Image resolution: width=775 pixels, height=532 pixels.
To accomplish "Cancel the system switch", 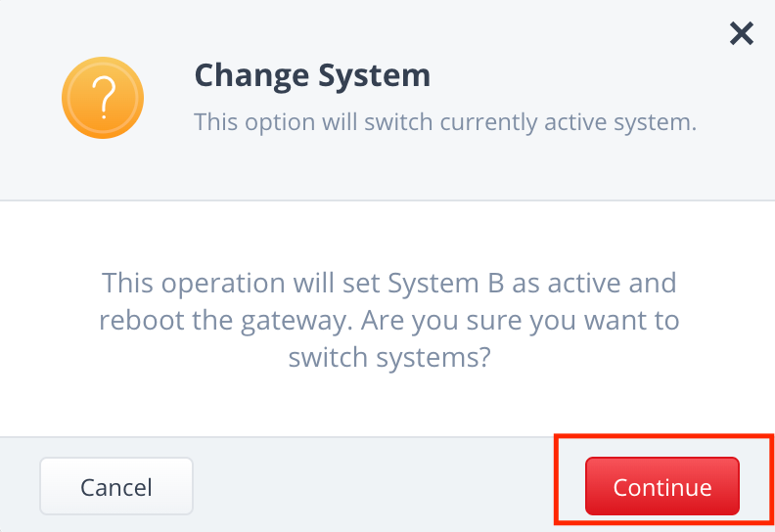I will tap(116, 487).
